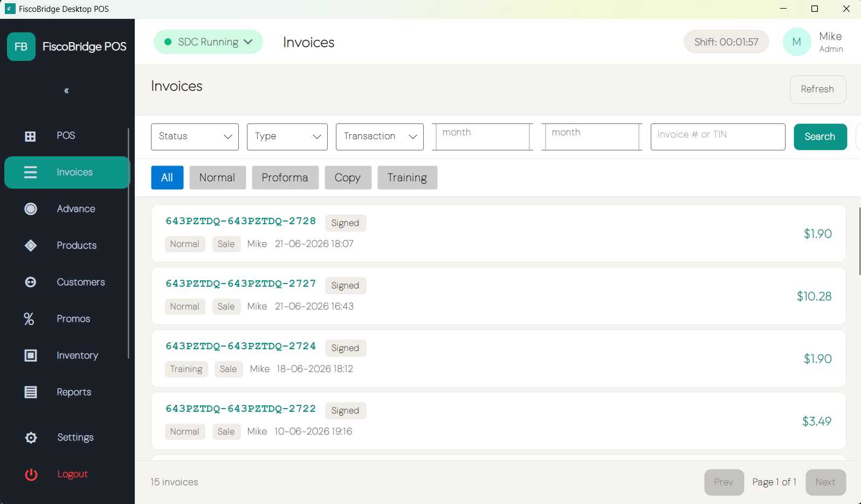Viewport: 861px width, 504px height.
Task: Open the Status filter dropdown
Action: (195, 137)
